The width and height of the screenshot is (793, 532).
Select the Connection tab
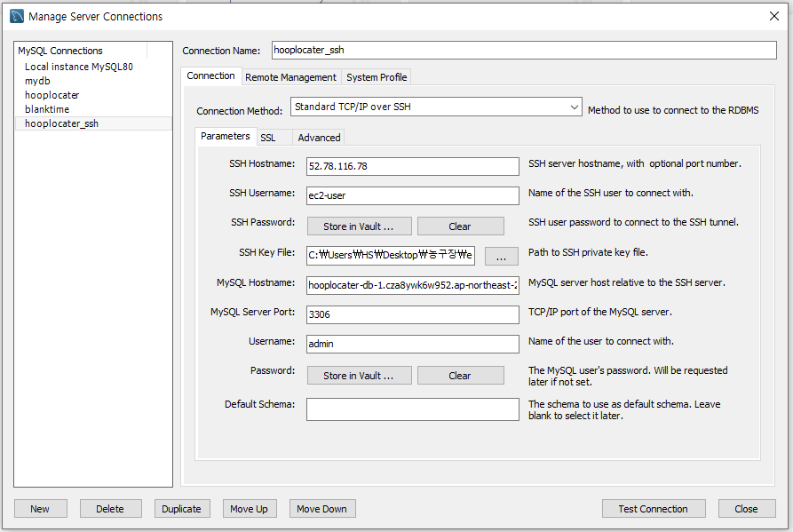210,75
